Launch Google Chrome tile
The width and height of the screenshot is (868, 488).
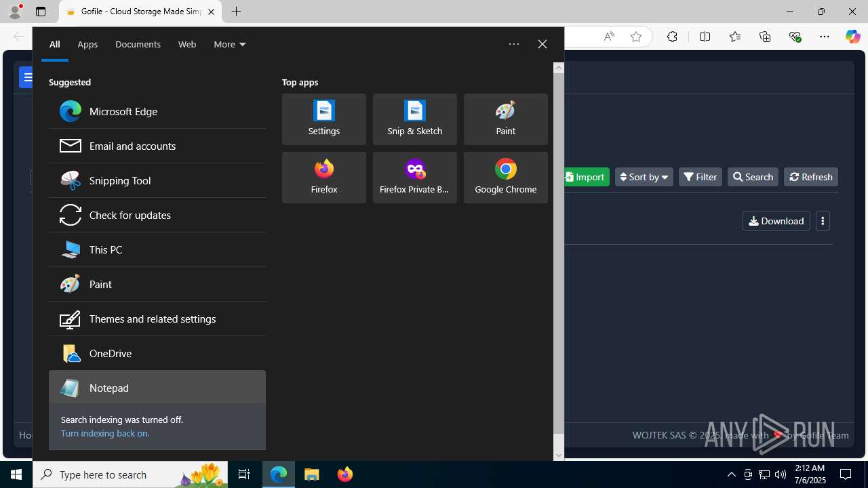tap(506, 178)
